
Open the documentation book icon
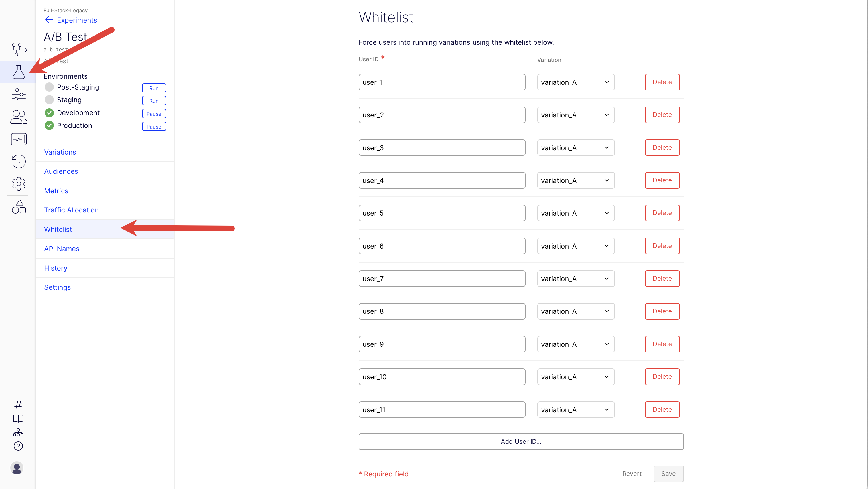click(18, 419)
